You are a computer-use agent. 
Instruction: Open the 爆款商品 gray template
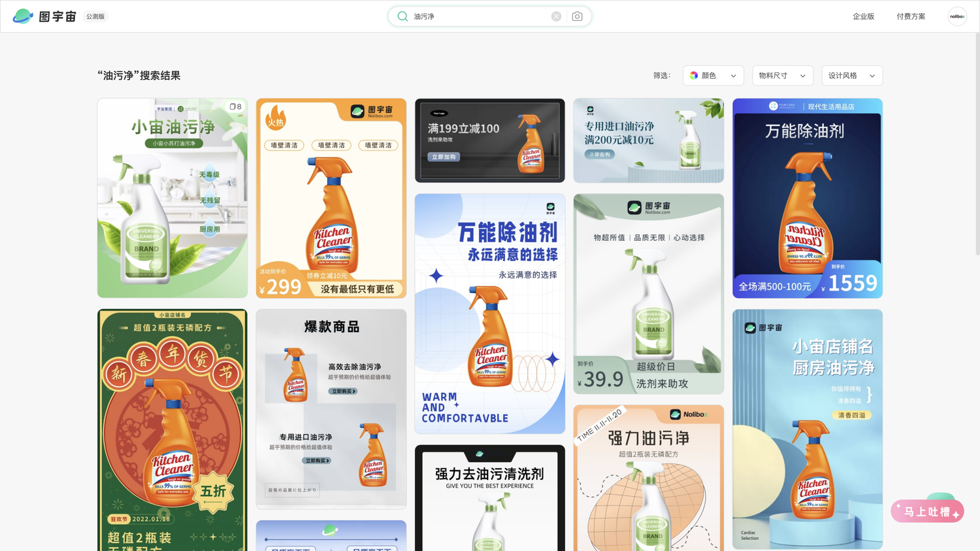[x=331, y=409]
